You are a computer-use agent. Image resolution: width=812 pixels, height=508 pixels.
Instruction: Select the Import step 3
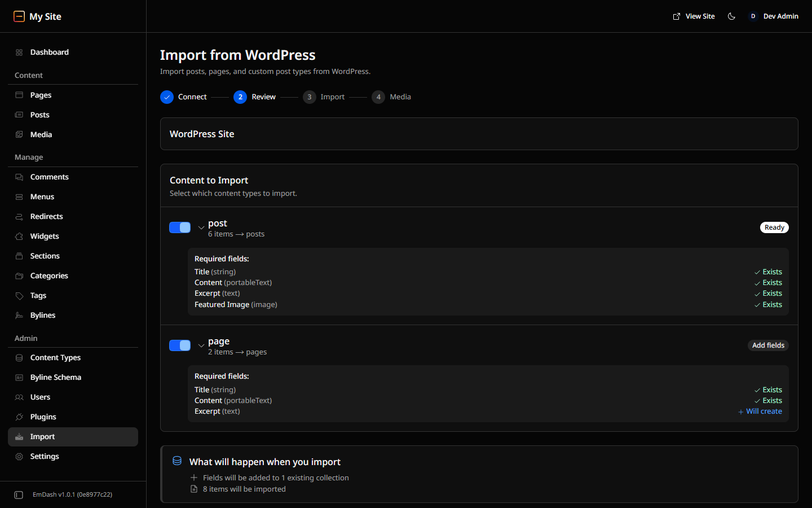(x=324, y=97)
